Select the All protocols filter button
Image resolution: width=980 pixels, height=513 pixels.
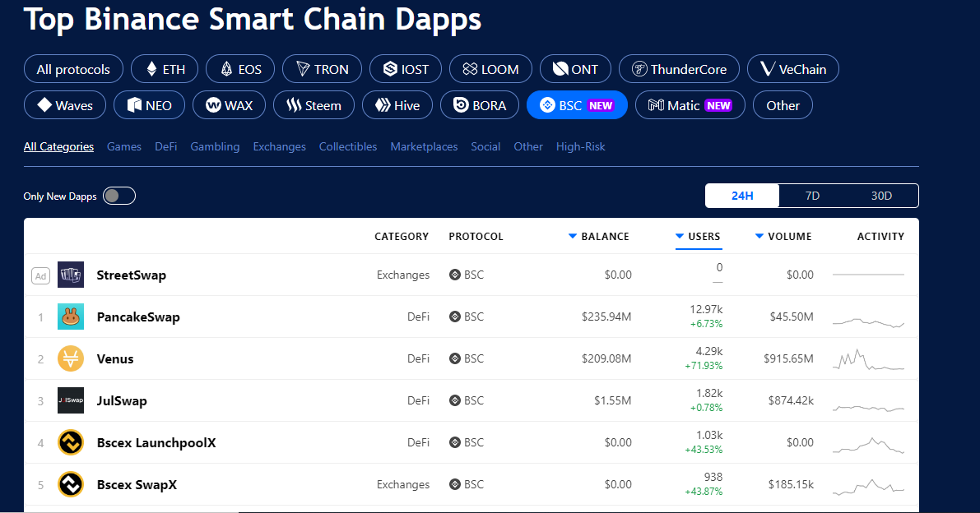pos(73,69)
